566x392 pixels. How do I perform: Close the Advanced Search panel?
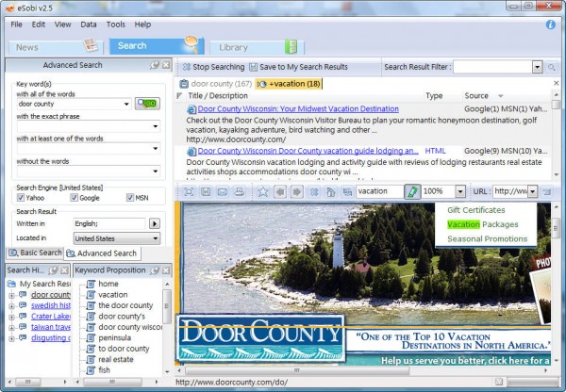click(166, 65)
